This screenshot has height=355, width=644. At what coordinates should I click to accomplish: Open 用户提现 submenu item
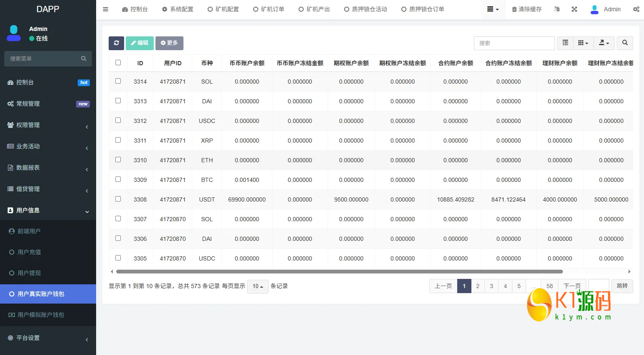[x=48, y=273]
